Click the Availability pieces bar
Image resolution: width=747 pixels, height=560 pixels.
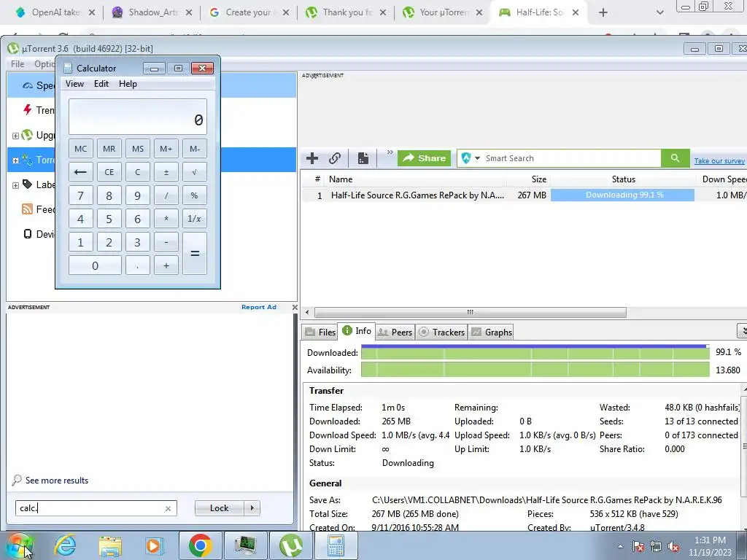pyautogui.click(x=535, y=370)
